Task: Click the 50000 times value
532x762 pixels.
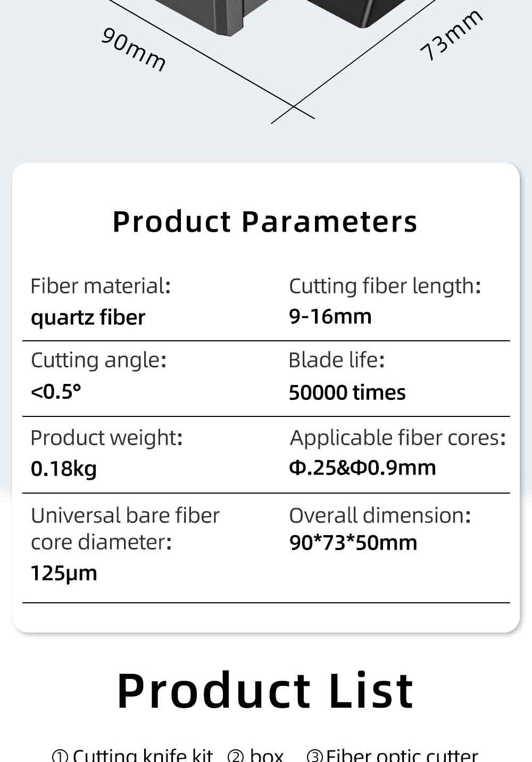Action: click(x=347, y=393)
